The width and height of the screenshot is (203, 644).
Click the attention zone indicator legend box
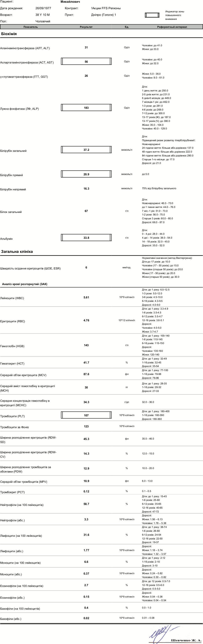[152, 15]
